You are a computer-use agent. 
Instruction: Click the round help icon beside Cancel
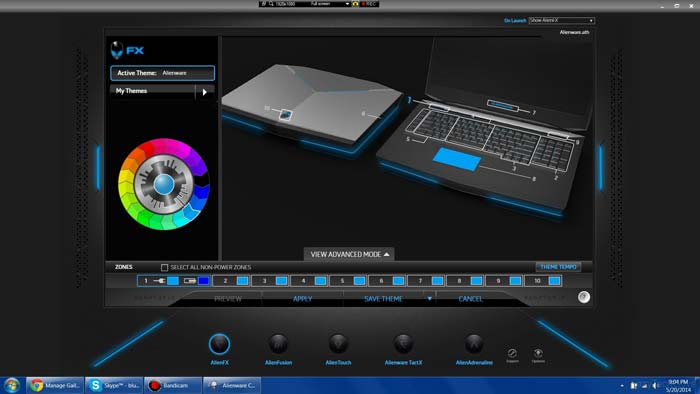point(583,297)
